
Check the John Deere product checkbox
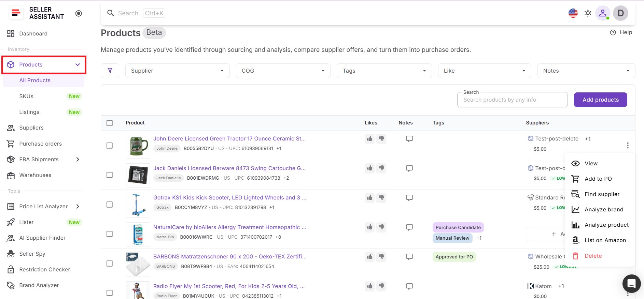click(x=110, y=146)
